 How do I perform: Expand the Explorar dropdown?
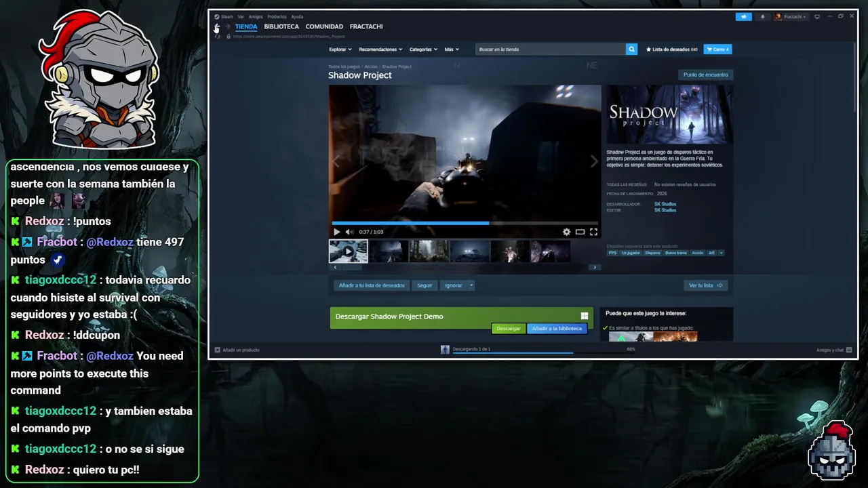click(340, 49)
